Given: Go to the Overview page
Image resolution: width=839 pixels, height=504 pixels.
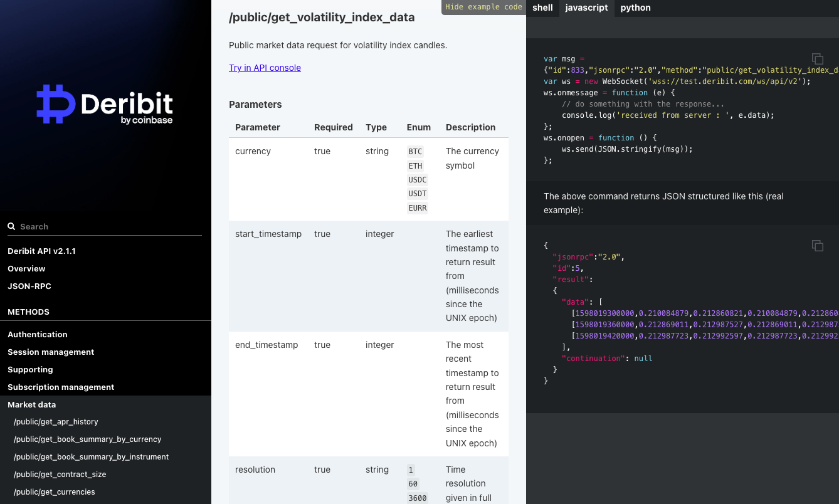Looking at the screenshot, I should 26,269.
